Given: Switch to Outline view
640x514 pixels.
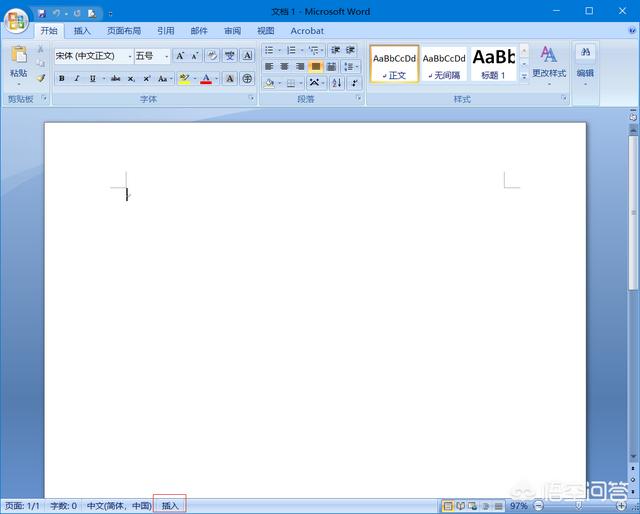Looking at the screenshot, I should (486, 506).
